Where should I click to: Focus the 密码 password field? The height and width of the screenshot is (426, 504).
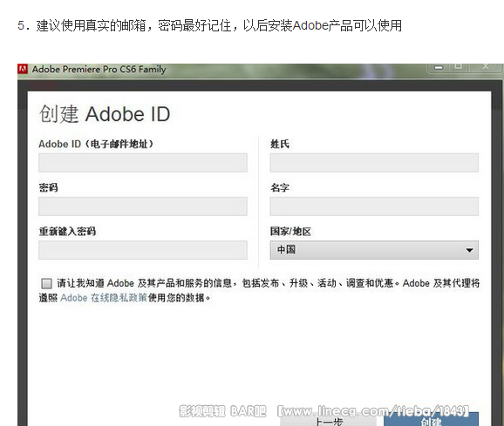click(143, 206)
